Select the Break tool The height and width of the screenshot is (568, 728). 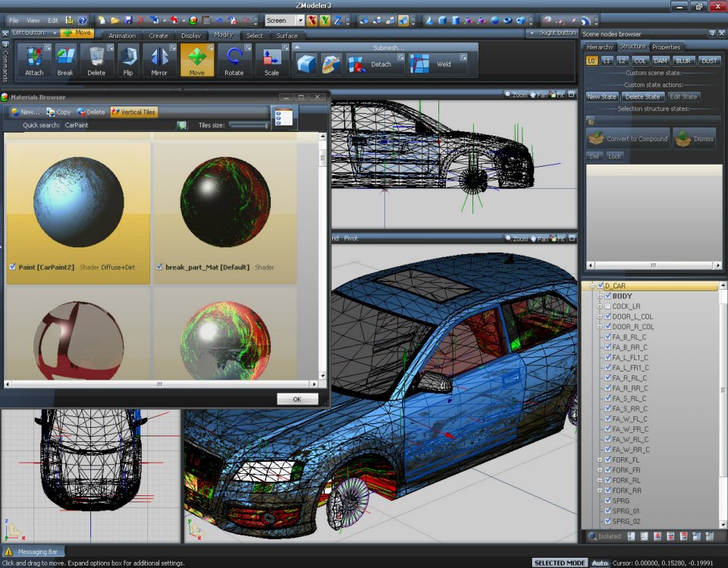pos(65,61)
